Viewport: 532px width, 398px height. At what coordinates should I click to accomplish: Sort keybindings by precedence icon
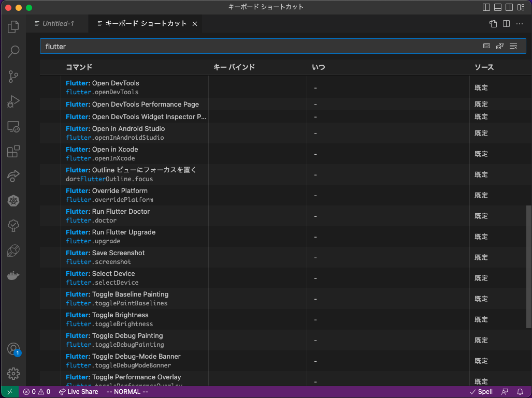click(499, 46)
